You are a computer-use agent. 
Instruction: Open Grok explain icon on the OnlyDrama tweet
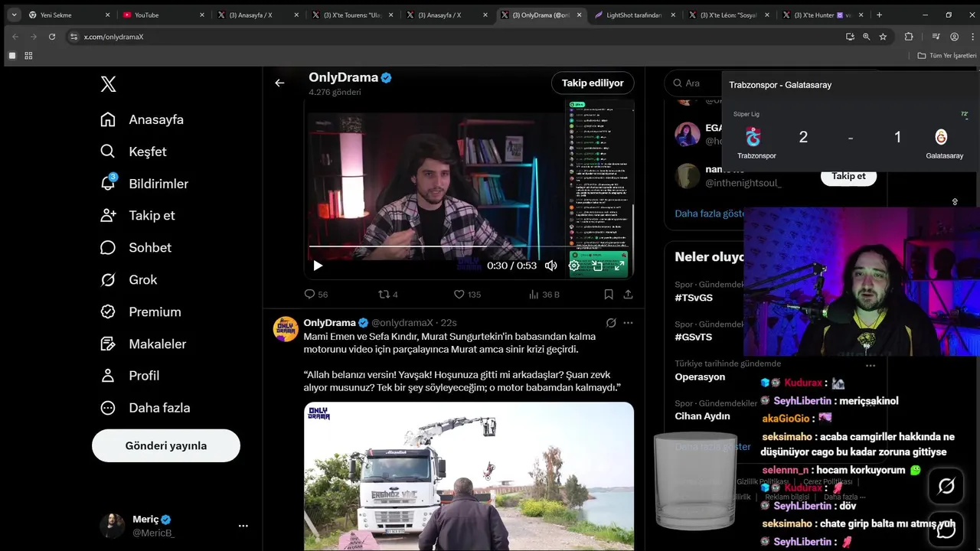tap(611, 323)
